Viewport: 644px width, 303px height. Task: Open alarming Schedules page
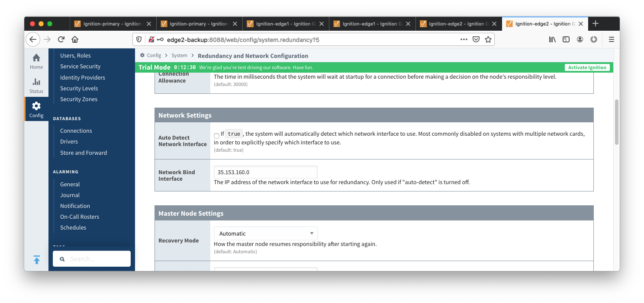pos(73,227)
